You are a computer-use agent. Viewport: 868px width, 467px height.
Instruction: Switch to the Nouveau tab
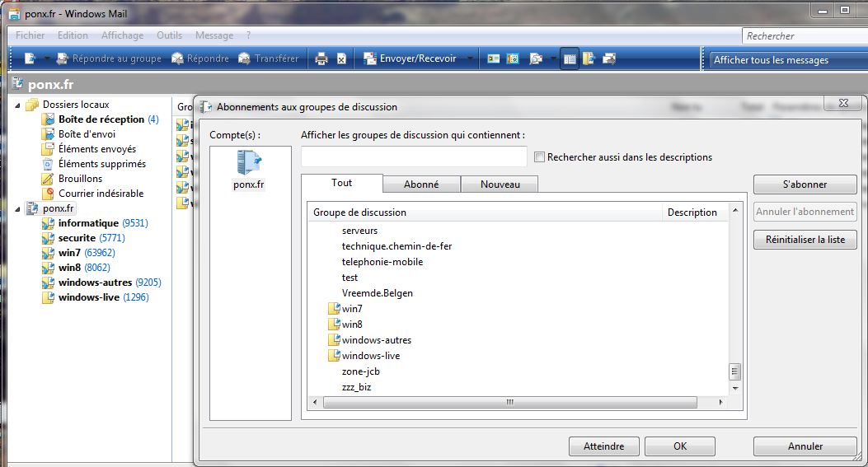(500, 184)
